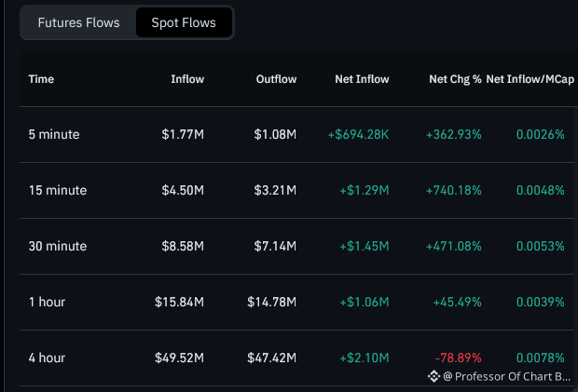Sort by Net Inflow/MCap column header
Screen dimensions: 578x392
tap(530, 79)
